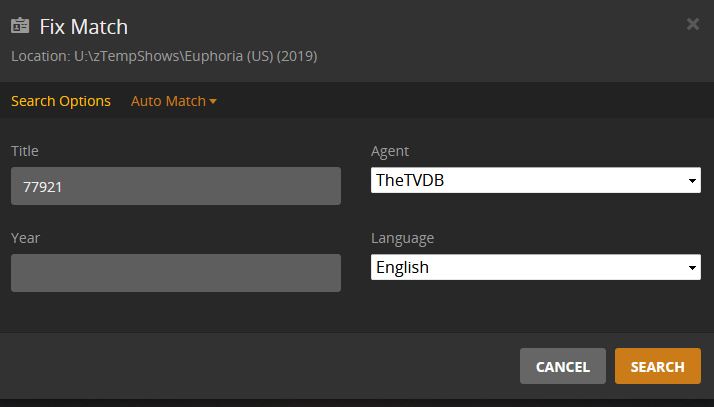Expand the Language dropdown showing English
This screenshot has height=407, width=714.
tap(535, 267)
